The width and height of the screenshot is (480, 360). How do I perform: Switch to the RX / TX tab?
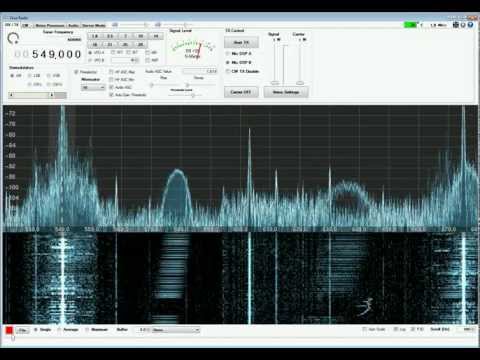12,25
